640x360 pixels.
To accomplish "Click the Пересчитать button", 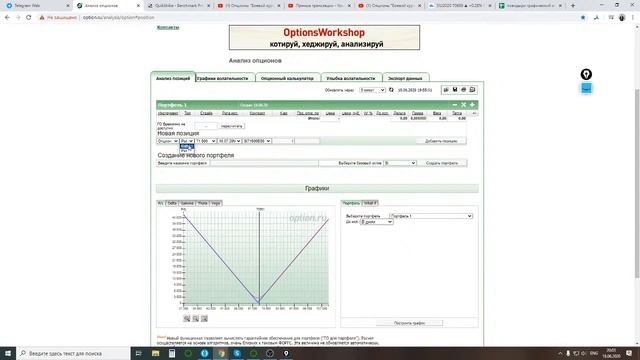I will click(x=231, y=126).
